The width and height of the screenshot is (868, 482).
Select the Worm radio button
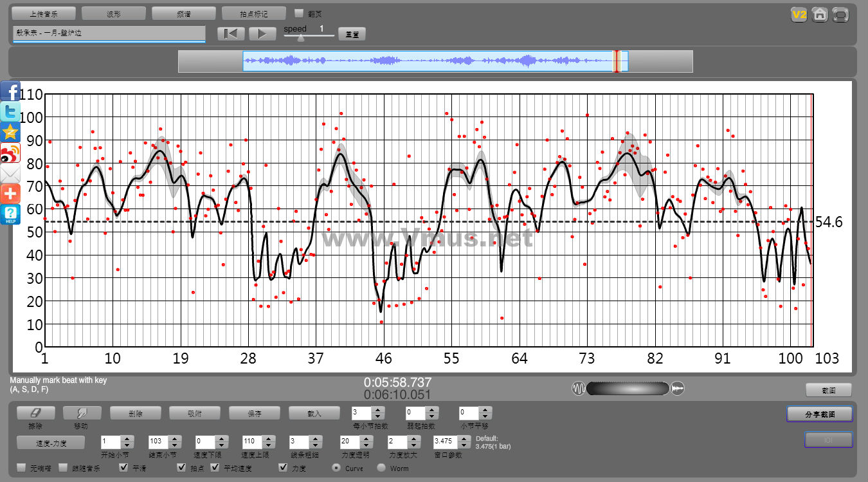point(381,468)
